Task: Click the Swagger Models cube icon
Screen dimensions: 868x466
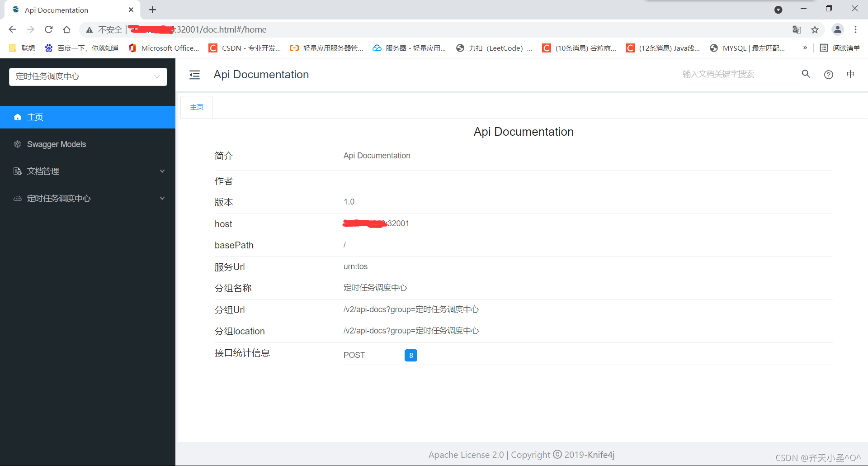Action: (18, 144)
